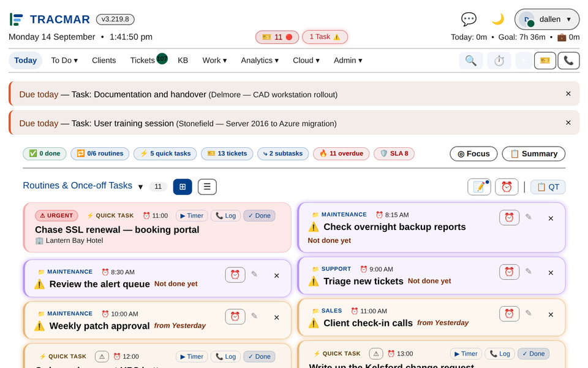This screenshot has height=368, width=588.
Task: Click the 1 Task warning pill
Action: (x=325, y=37)
